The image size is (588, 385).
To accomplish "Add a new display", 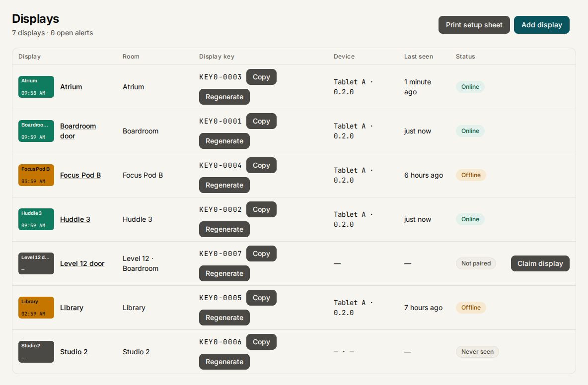I will (541, 25).
